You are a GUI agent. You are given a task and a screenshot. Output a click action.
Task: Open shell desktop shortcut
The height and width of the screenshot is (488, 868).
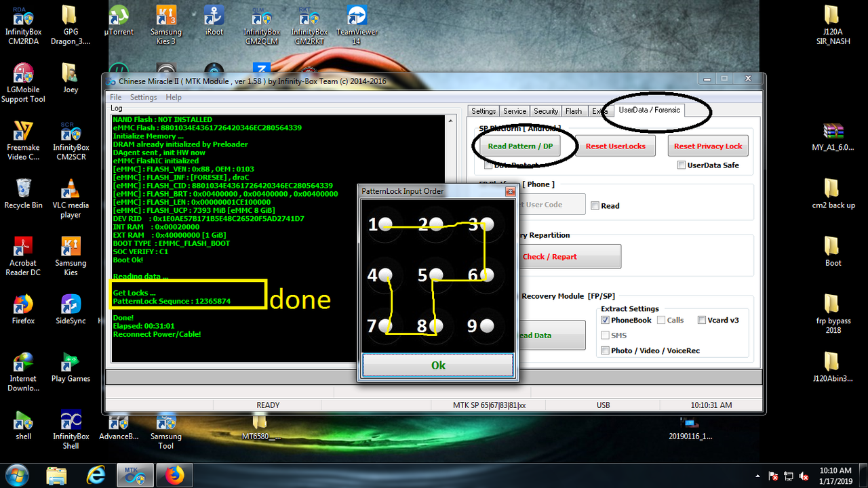[x=23, y=425]
